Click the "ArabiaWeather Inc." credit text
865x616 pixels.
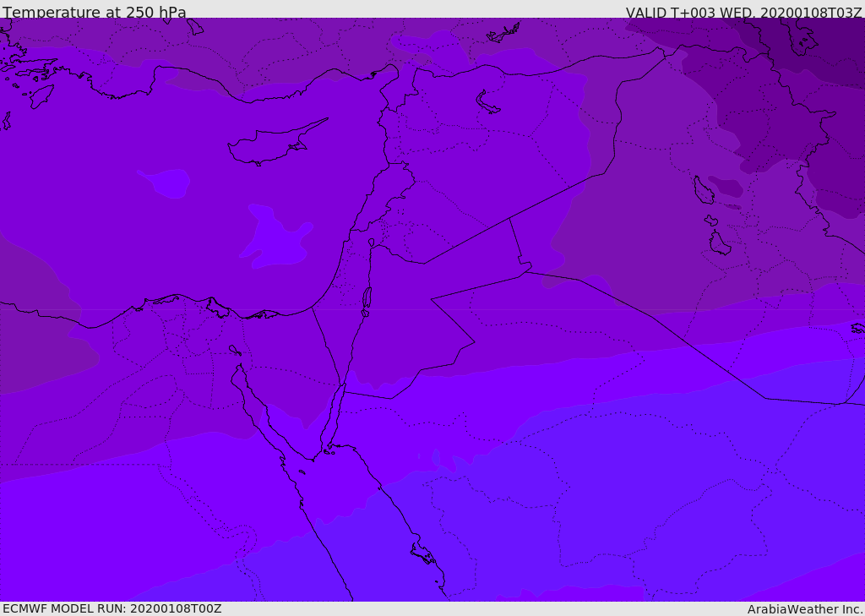point(805,609)
